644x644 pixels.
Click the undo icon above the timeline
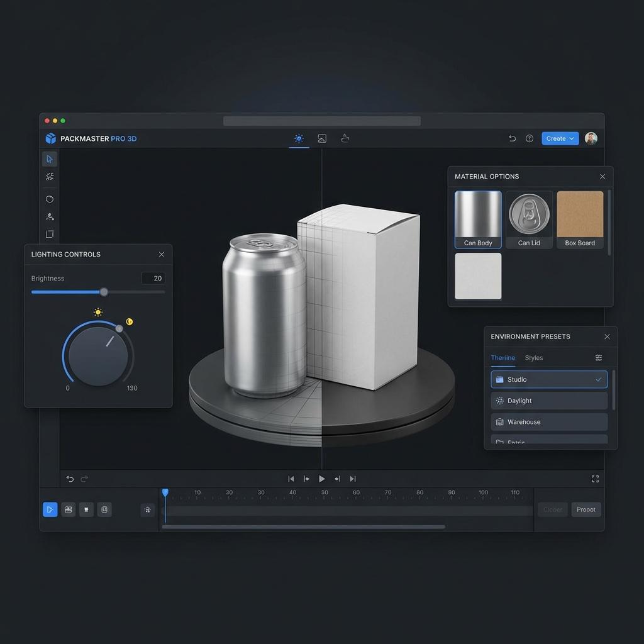tap(70, 479)
